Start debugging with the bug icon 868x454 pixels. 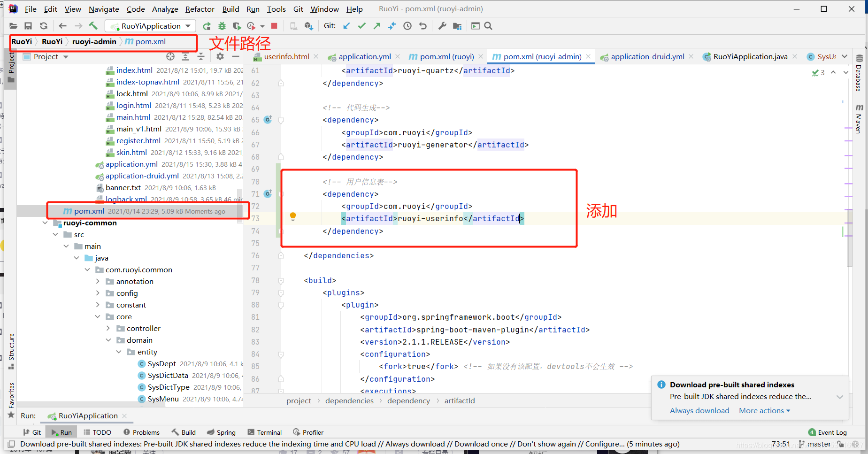point(222,26)
